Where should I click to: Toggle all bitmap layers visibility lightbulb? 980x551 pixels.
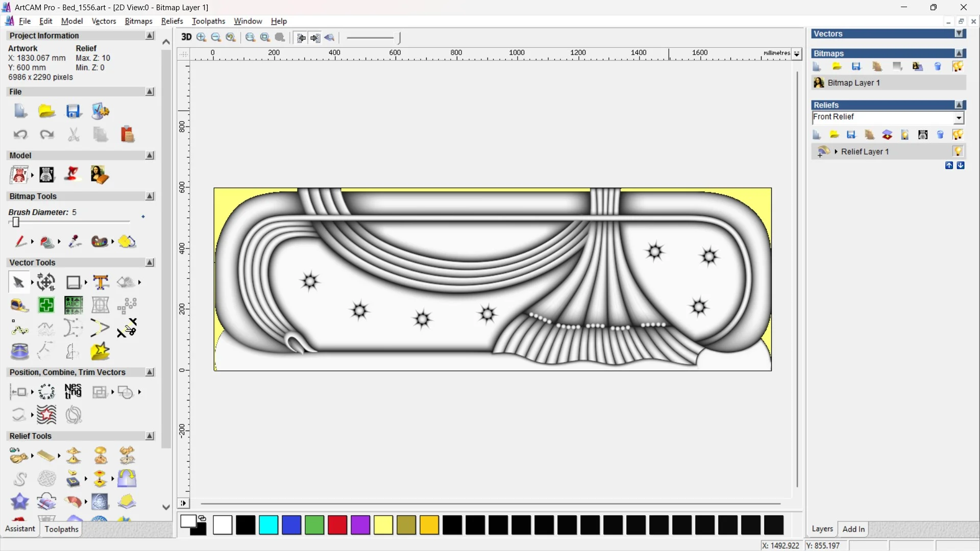958,67
